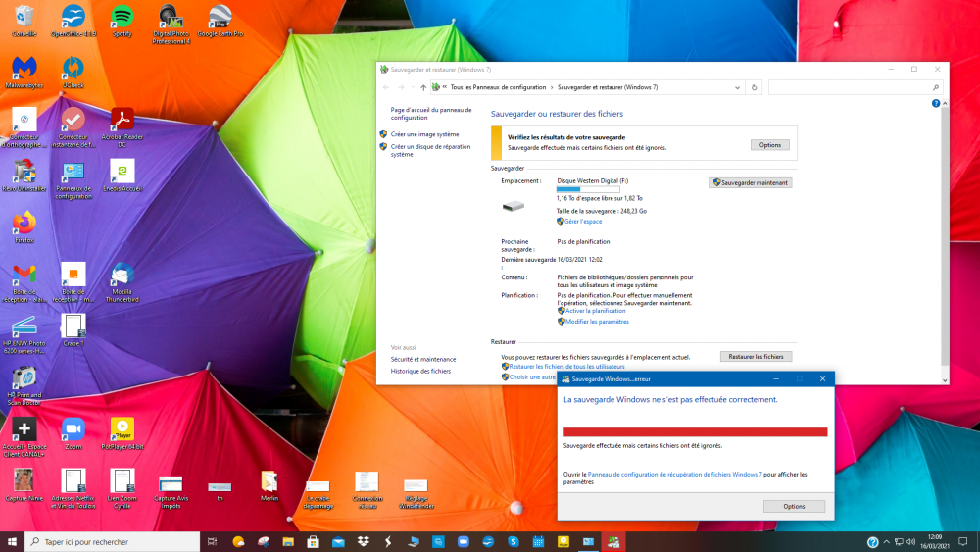980x552 pixels.
Task: Click the Control Panel search field
Action: 853,87
